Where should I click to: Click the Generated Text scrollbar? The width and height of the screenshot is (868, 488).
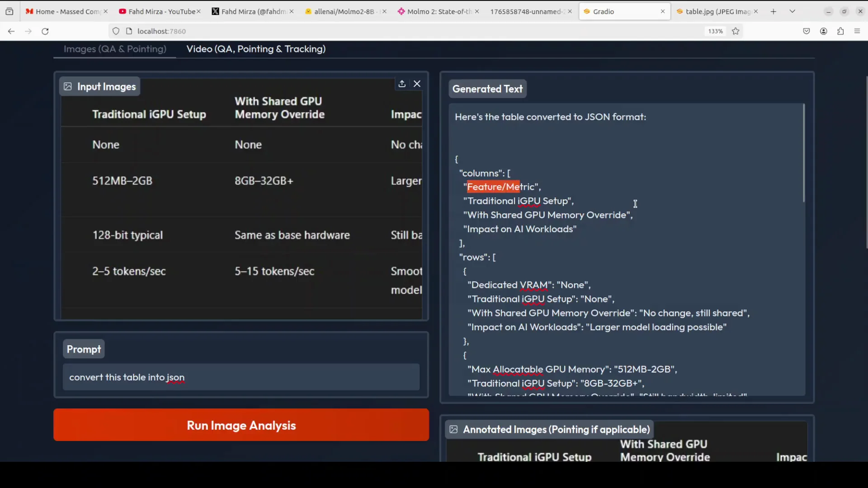click(803, 154)
